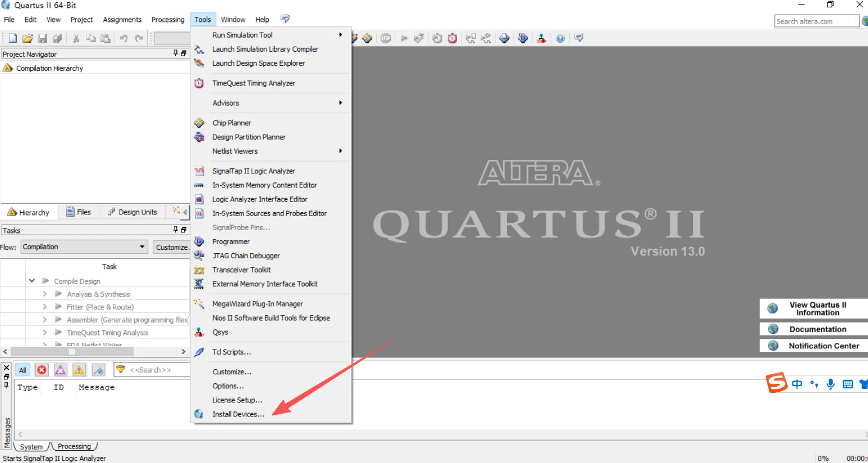Click the Cut scissors toolbar icon

(76, 38)
